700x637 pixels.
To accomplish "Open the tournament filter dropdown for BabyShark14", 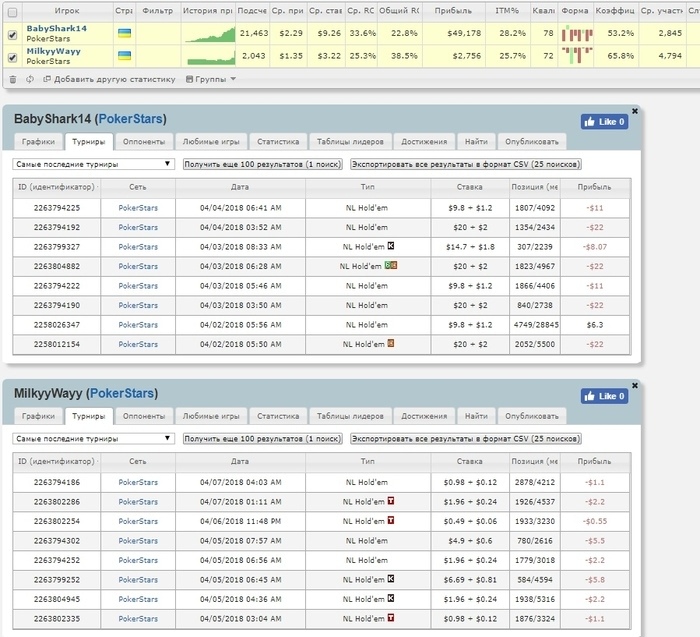I will [x=93, y=164].
